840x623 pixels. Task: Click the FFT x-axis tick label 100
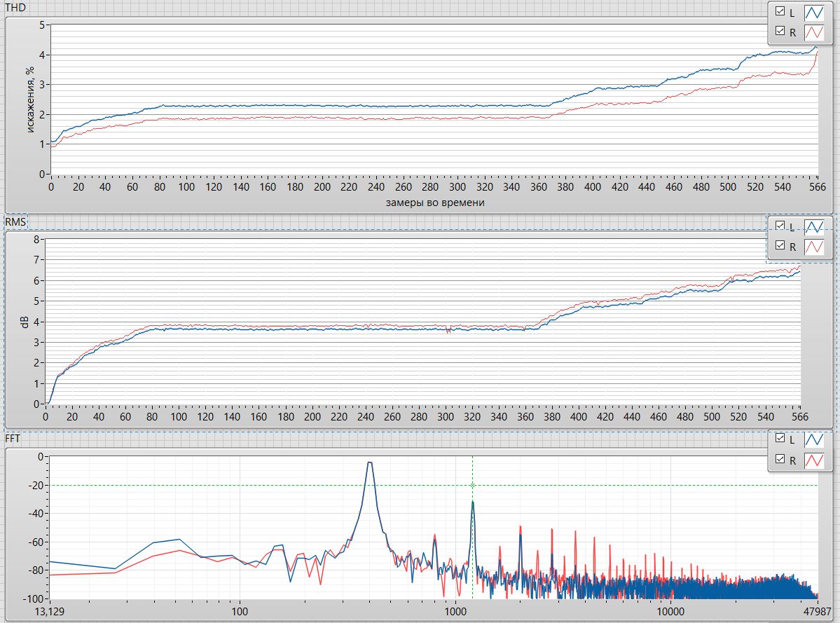point(240,611)
